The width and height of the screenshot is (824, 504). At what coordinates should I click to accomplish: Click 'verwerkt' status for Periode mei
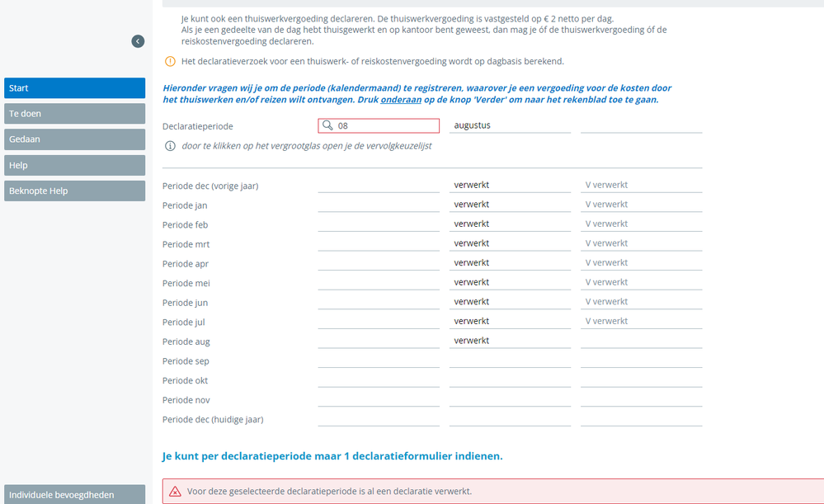coord(510,282)
